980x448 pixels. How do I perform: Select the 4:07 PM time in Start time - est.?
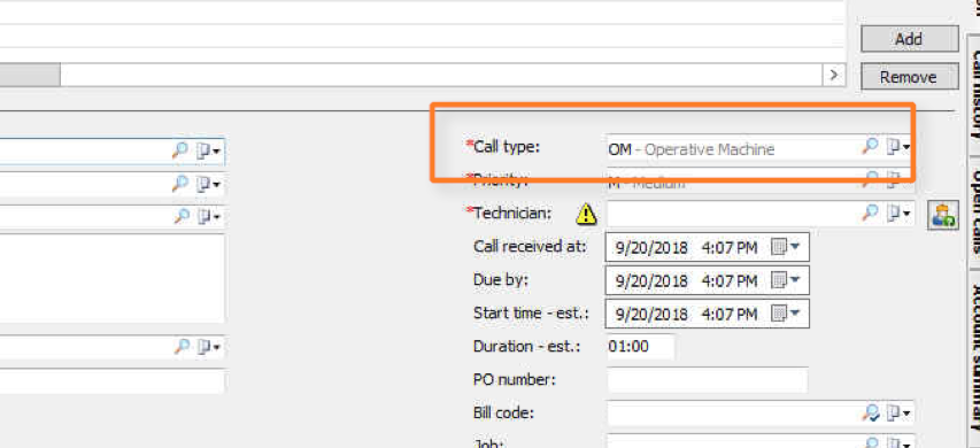[x=730, y=315]
